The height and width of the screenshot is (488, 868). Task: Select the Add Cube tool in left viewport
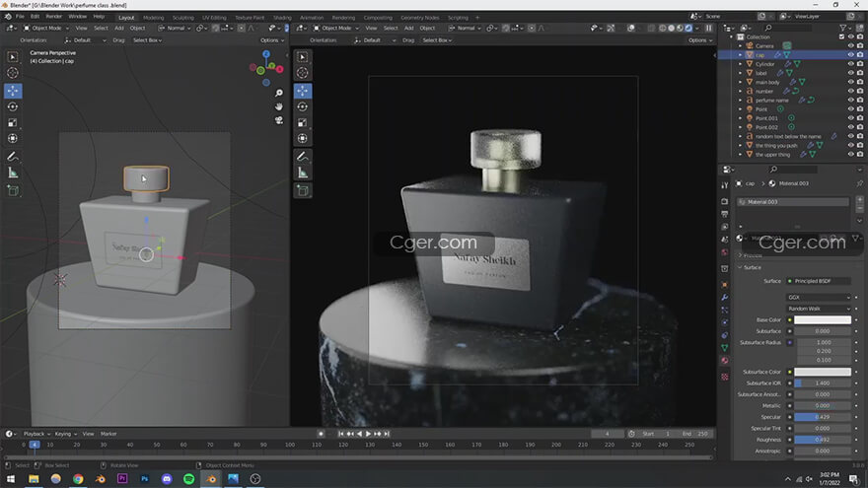pyautogui.click(x=13, y=191)
